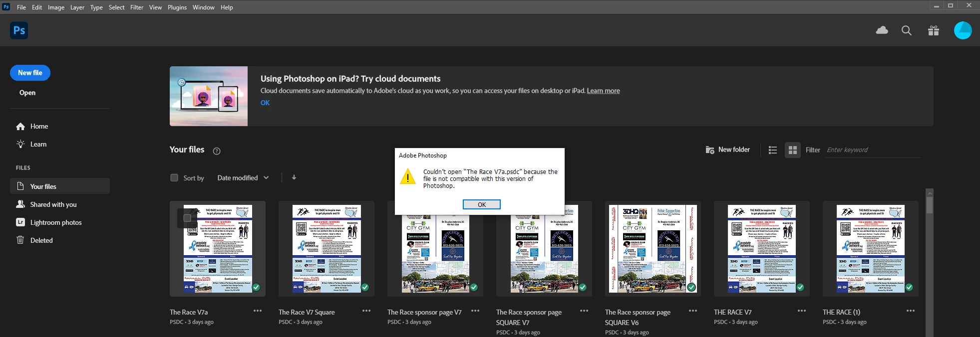This screenshot has width=980, height=337.
Task: Open the user profile avatar
Action: [x=963, y=30]
